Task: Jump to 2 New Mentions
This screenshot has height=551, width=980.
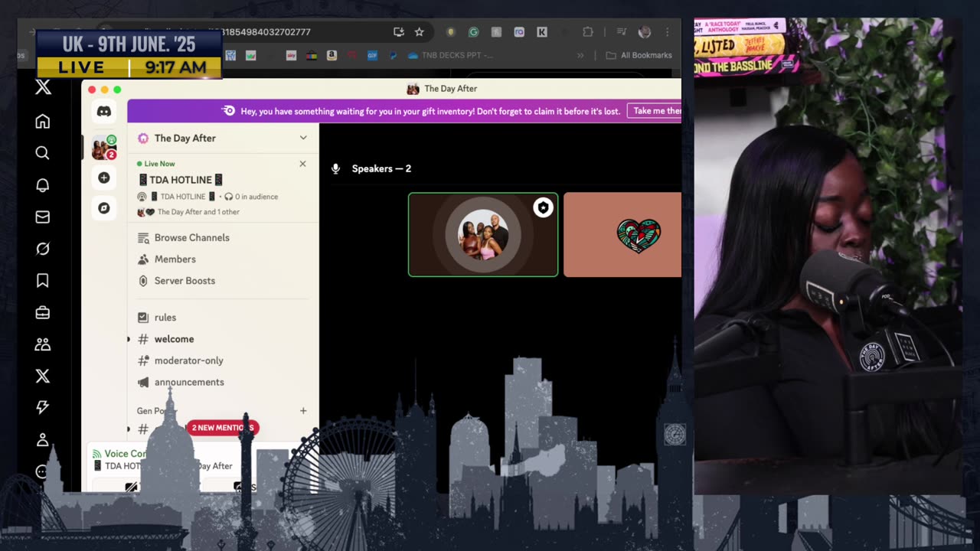Action: [222, 428]
